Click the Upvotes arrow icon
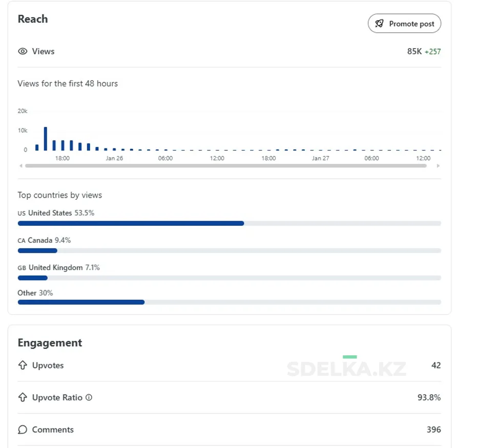The height and width of the screenshot is (448, 478). pyautogui.click(x=23, y=366)
